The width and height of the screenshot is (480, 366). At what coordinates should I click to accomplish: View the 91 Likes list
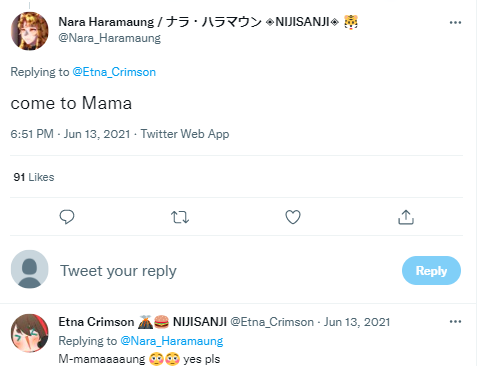click(x=34, y=177)
